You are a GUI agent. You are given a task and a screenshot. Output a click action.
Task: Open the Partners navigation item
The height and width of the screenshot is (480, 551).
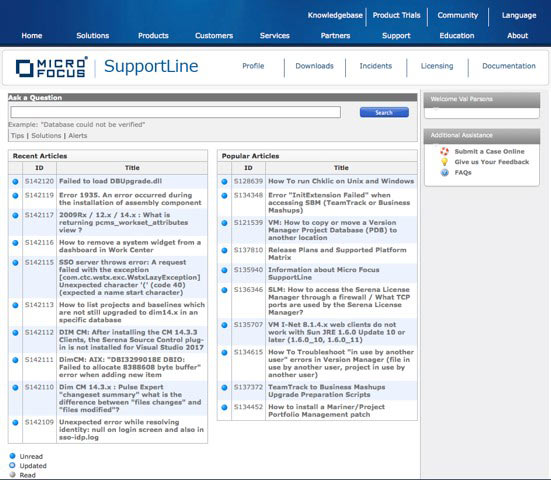[x=336, y=35]
